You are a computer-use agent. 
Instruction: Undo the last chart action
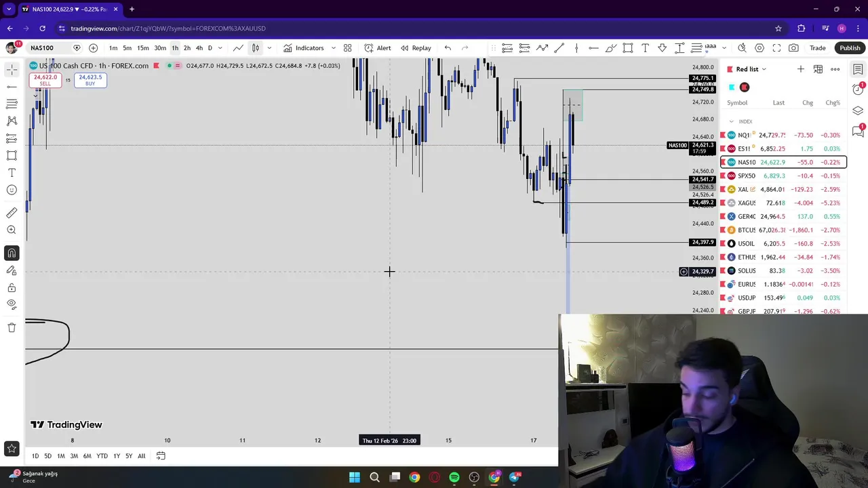click(448, 48)
